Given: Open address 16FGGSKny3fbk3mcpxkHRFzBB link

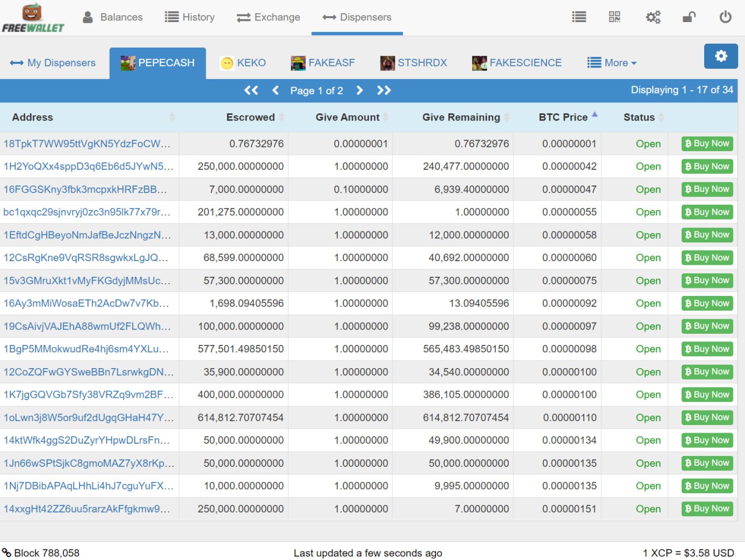Looking at the screenshot, I should tap(86, 190).
